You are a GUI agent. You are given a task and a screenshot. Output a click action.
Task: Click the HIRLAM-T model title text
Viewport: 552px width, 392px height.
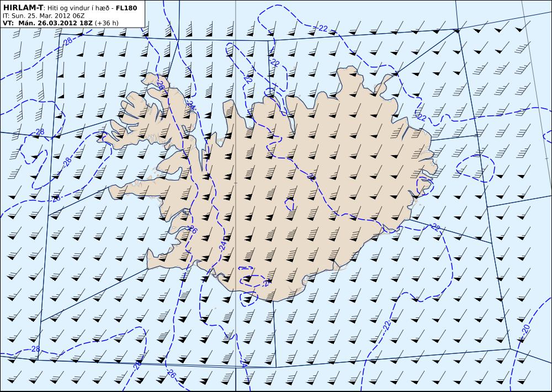click(x=23, y=7)
